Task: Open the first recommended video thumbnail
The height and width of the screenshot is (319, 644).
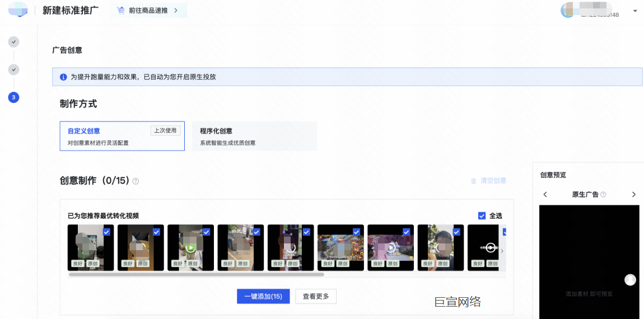Action: tap(91, 247)
